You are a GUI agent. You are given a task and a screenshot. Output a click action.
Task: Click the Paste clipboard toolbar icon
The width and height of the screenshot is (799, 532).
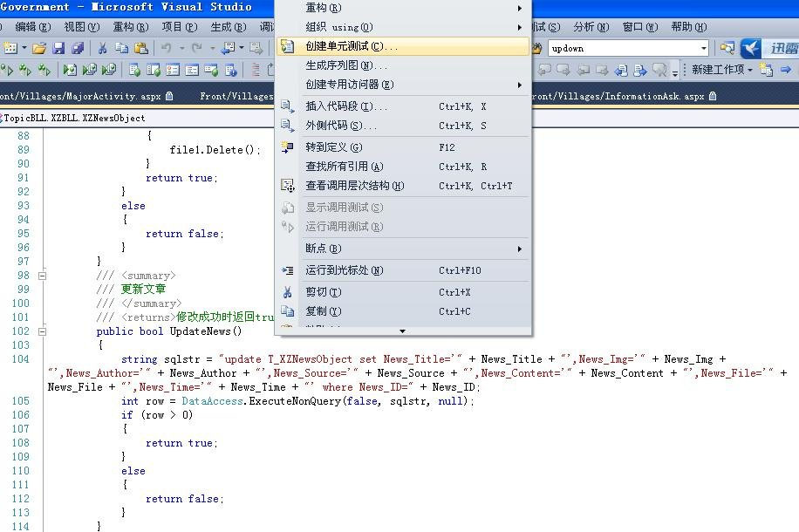coord(141,49)
